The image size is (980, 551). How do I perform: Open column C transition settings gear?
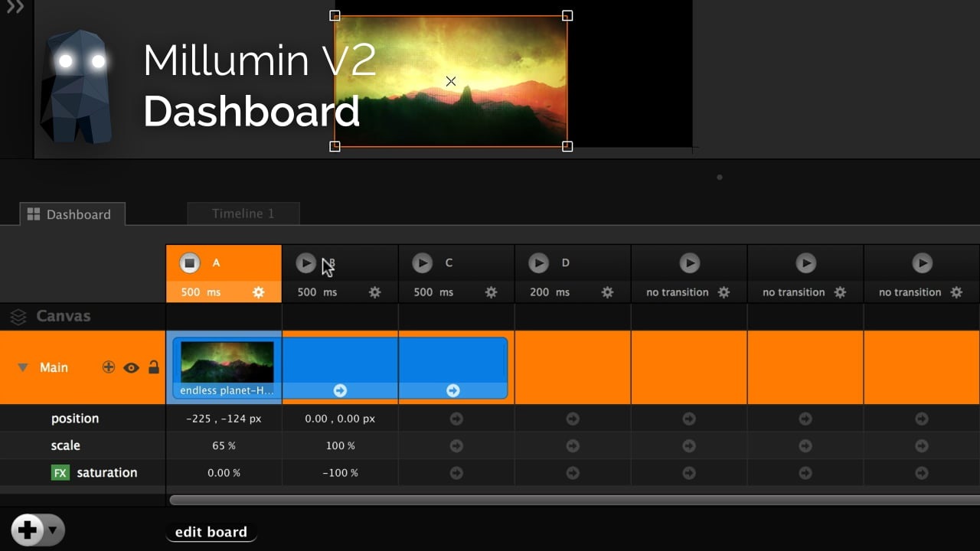tap(492, 292)
